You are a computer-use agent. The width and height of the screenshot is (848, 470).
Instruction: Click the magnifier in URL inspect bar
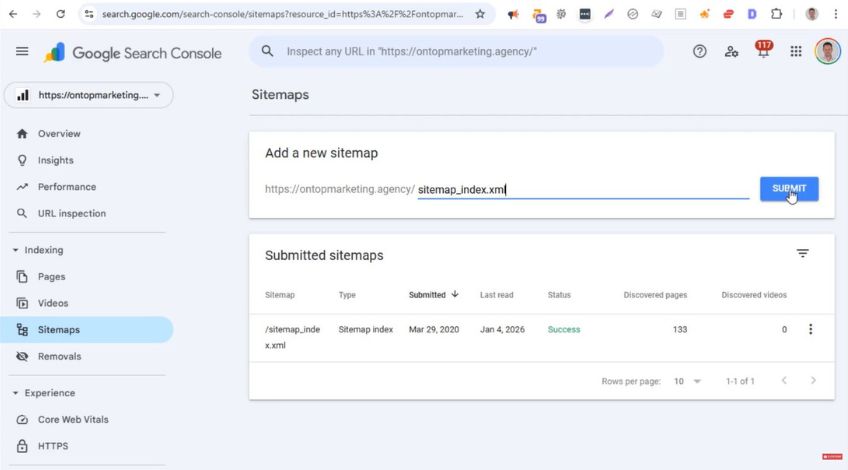coord(267,51)
